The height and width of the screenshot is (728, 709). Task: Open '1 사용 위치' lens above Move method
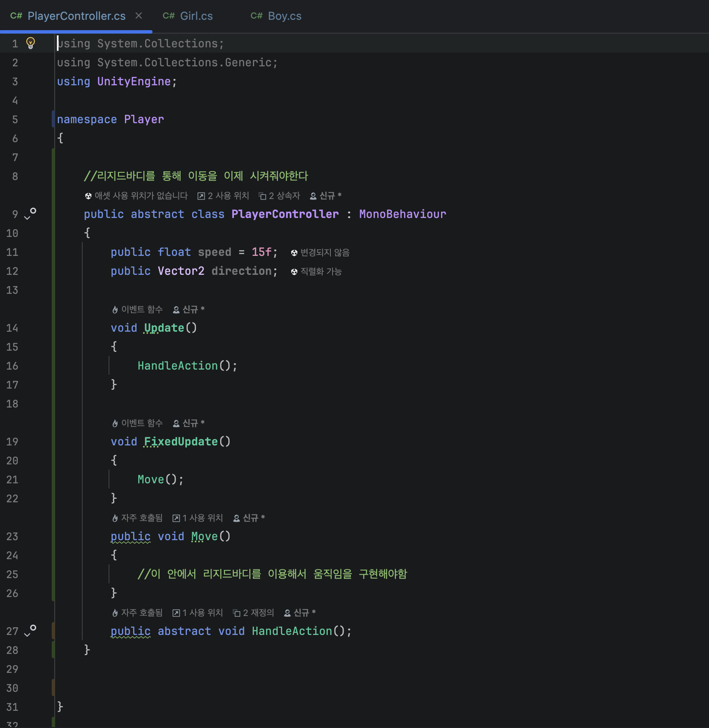pyautogui.click(x=198, y=518)
